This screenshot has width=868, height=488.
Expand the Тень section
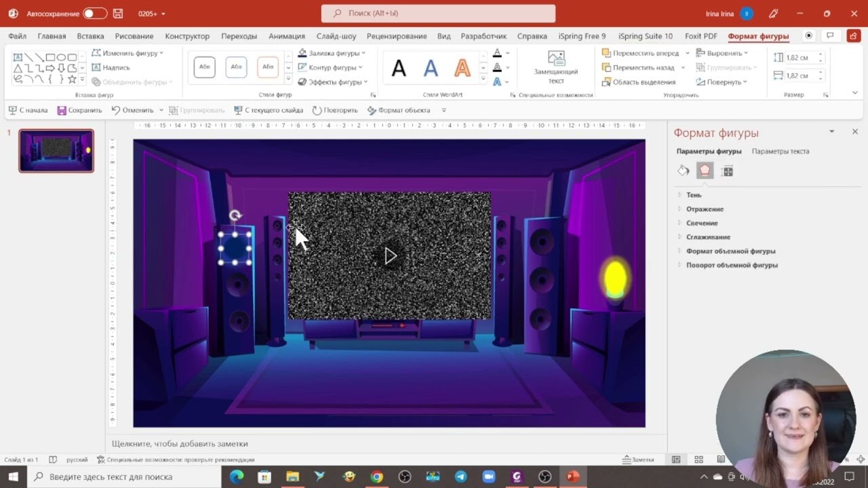[x=694, y=195]
